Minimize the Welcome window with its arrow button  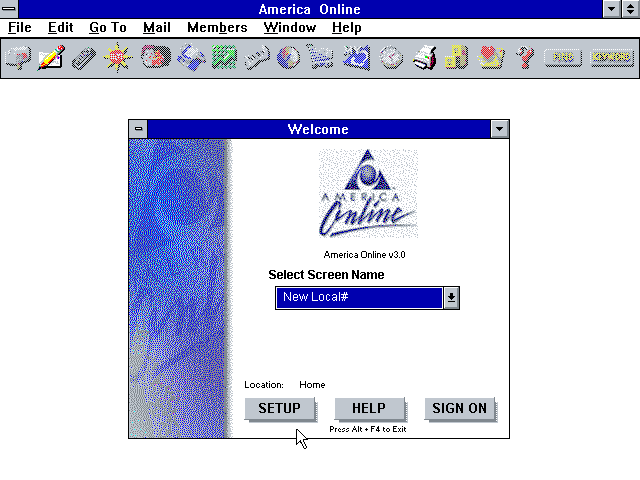coord(499,129)
